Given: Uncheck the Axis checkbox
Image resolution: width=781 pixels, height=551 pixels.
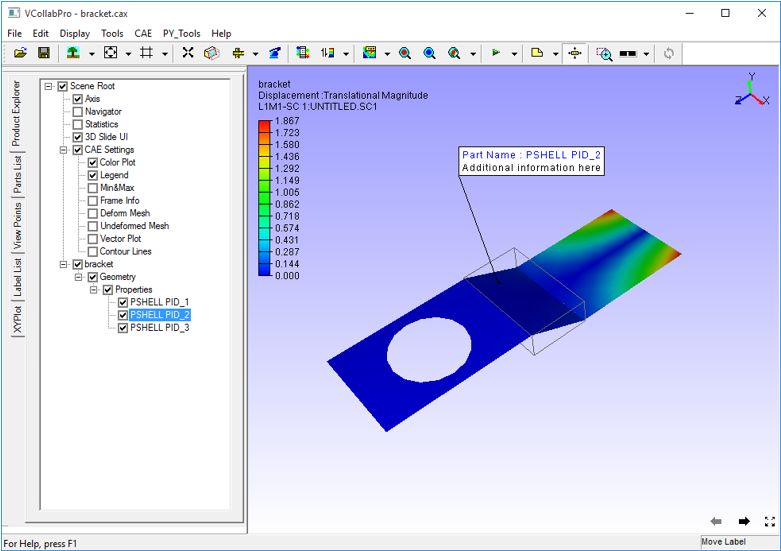Looking at the screenshot, I should click(x=78, y=99).
